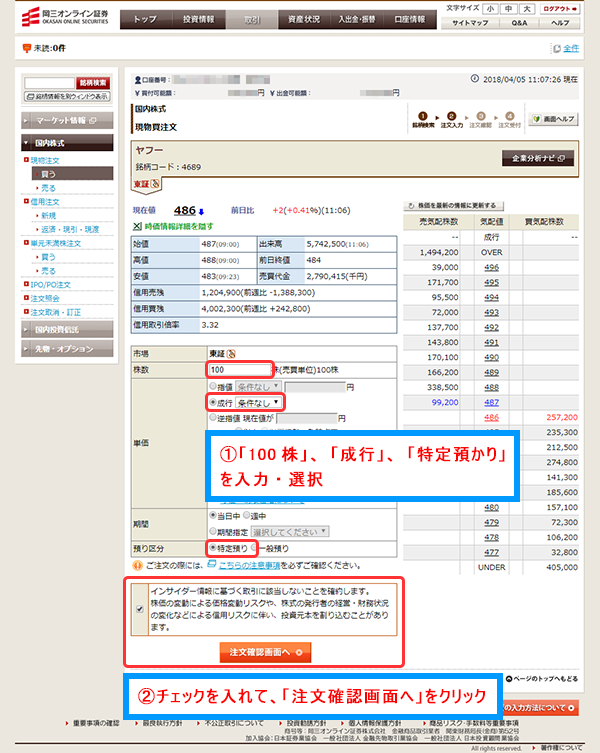
Task: Select the 当日中 period radio button
Action: click(213, 515)
